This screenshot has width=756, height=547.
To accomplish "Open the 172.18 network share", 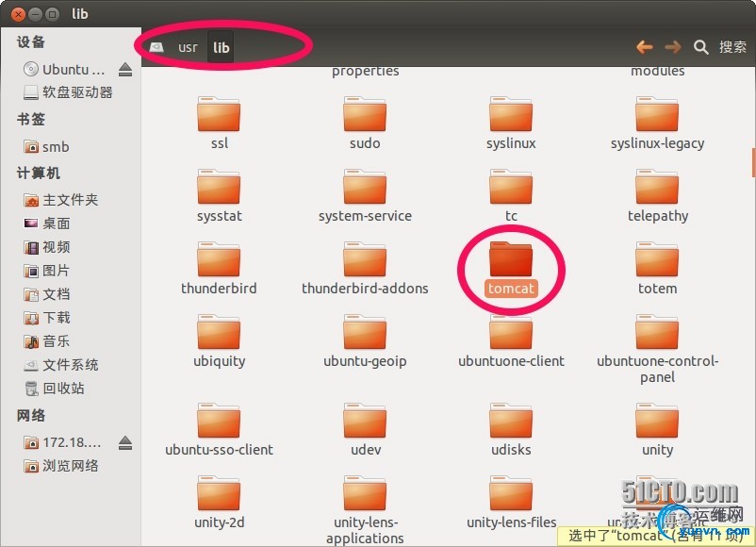I will tap(62, 442).
